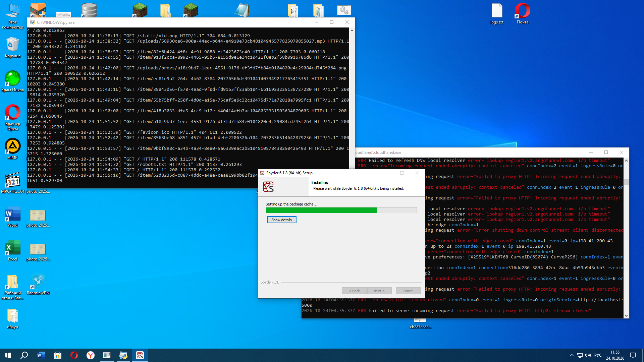
Task: Select the Radmin VPN desktop shortcut
Action: coord(38,284)
